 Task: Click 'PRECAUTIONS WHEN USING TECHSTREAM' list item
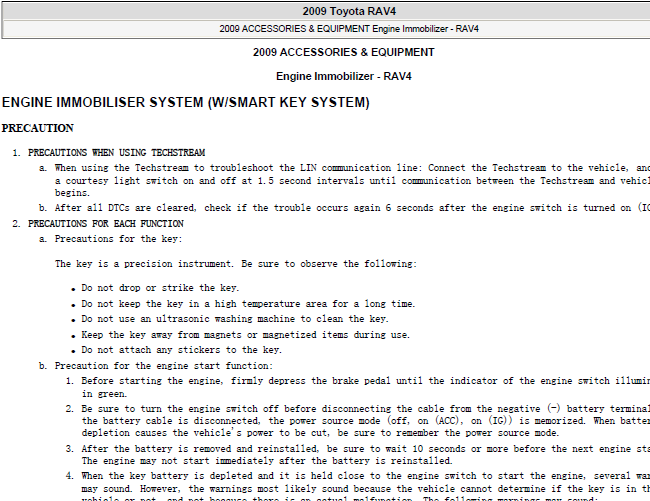[x=116, y=152]
